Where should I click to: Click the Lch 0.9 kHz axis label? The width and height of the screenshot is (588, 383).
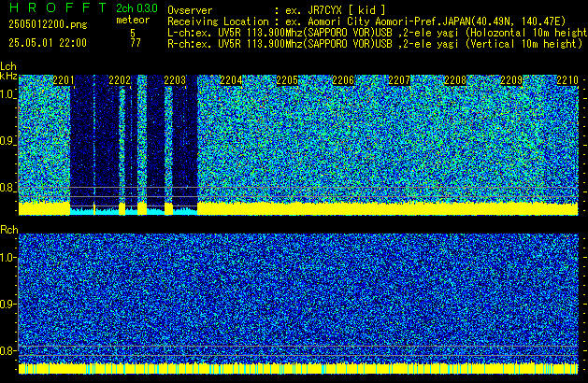(7, 141)
